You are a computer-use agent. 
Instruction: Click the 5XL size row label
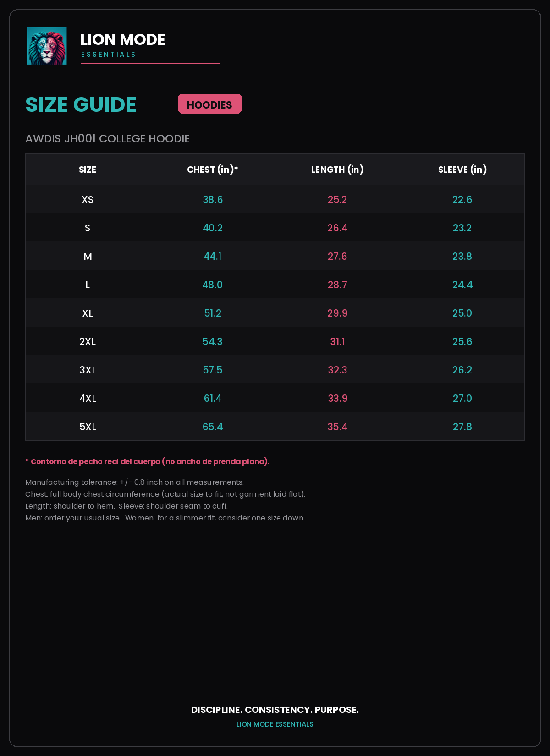(88, 427)
